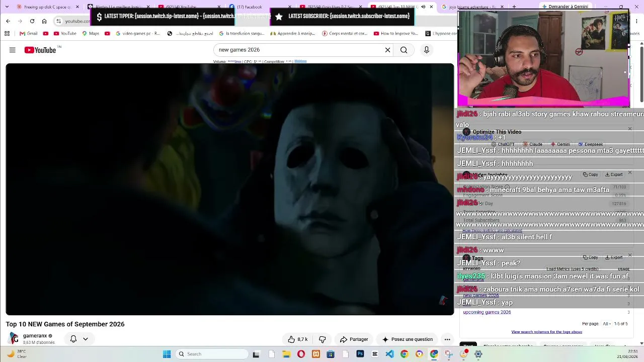
Task: Open the la transfusion sanguine bookmark
Action: 242,34
